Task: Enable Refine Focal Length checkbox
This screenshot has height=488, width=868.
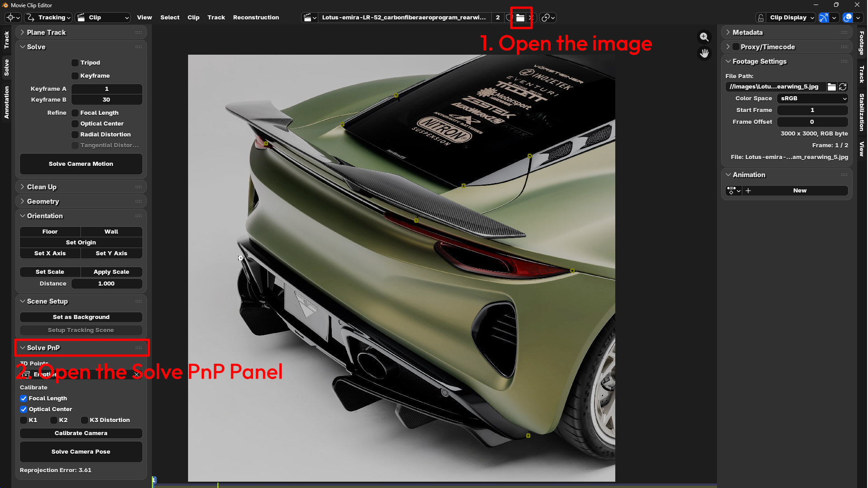Action: coord(75,113)
